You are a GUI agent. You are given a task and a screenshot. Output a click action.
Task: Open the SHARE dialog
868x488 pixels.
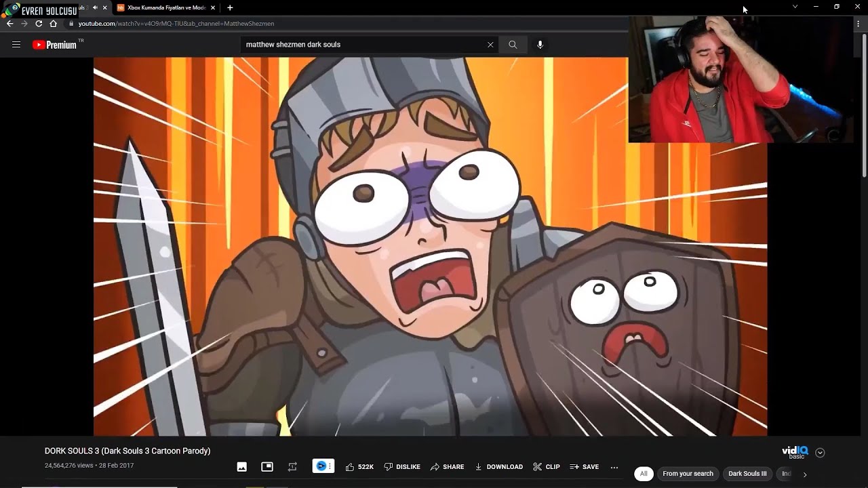click(448, 466)
